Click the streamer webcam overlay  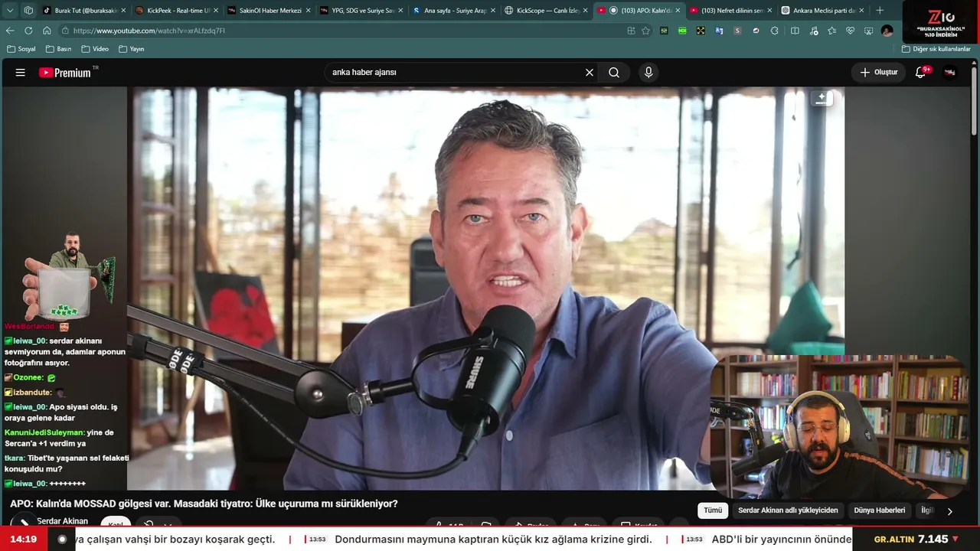pyautogui.click(x=839, y=427)
